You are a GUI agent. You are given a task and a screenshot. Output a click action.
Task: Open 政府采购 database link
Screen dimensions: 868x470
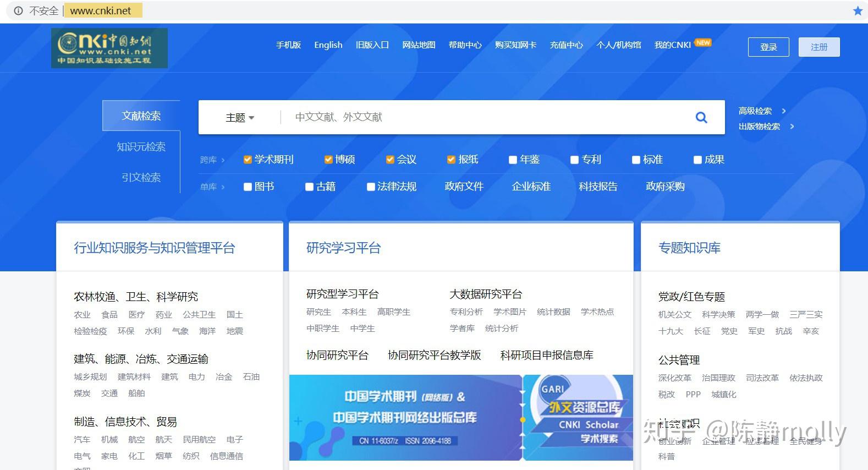(665, 187)
